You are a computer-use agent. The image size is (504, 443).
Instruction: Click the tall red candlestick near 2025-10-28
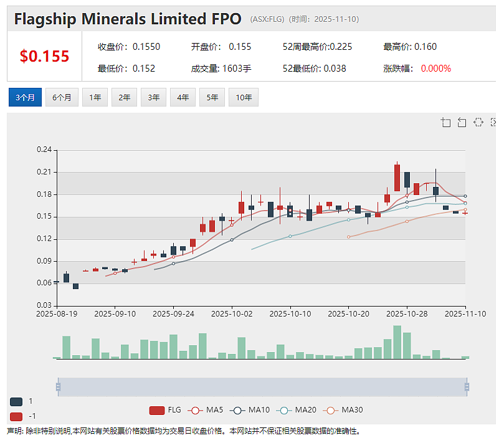(397, 178)
